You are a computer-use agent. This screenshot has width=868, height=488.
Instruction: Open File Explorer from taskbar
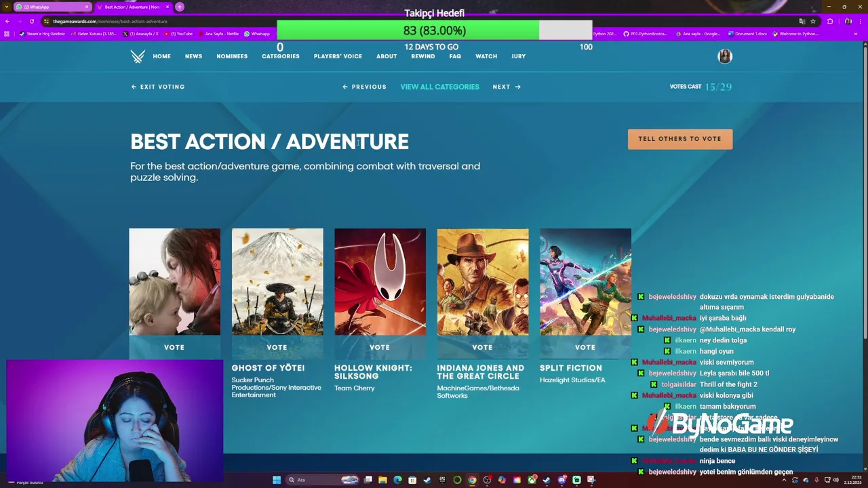point(382,480)
